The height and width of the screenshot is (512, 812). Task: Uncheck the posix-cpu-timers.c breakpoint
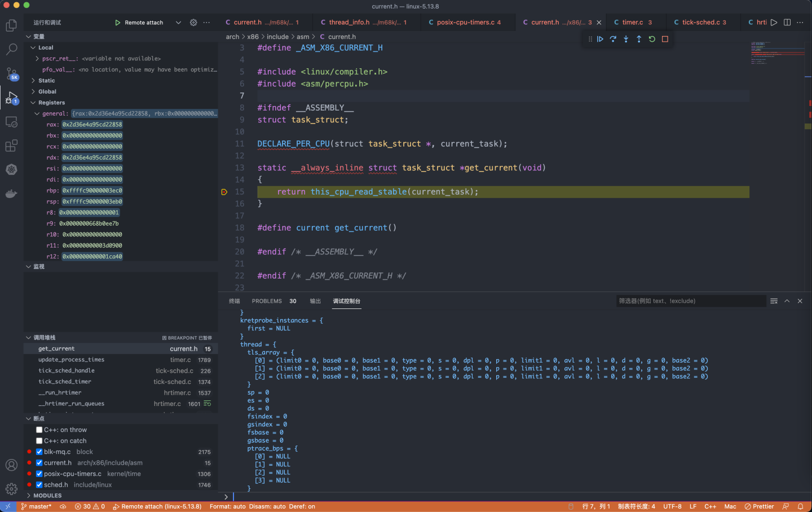tap(39, 474)
